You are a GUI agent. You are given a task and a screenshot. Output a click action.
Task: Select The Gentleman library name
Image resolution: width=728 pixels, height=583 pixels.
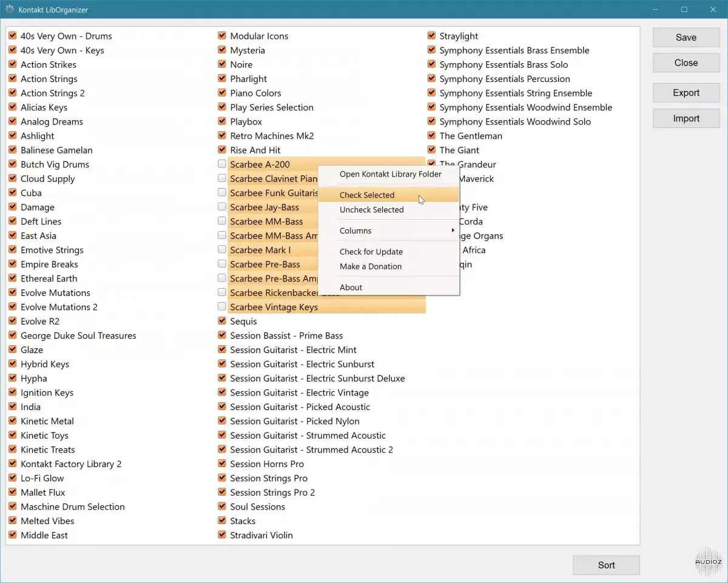click(x=471, y=136)
